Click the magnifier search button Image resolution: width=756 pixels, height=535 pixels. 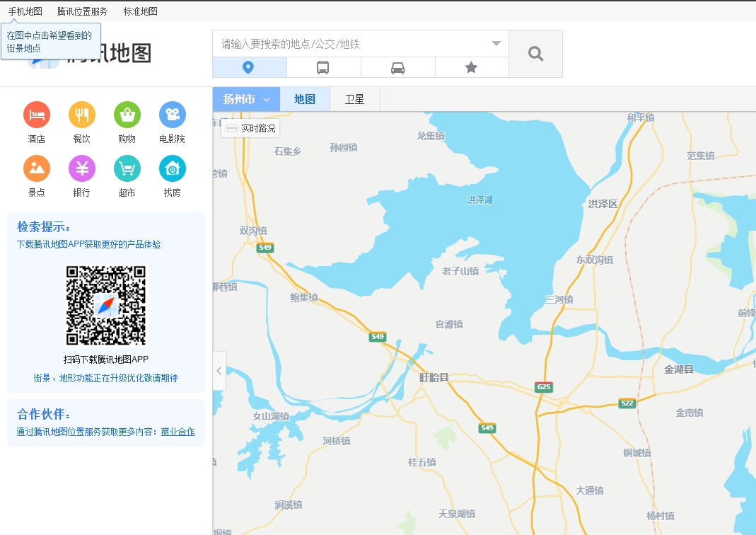click(x=535, y=54)
